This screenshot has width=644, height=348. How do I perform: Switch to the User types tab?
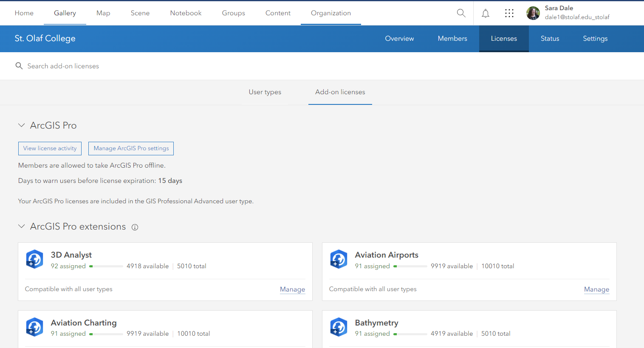tap(265, 92)
